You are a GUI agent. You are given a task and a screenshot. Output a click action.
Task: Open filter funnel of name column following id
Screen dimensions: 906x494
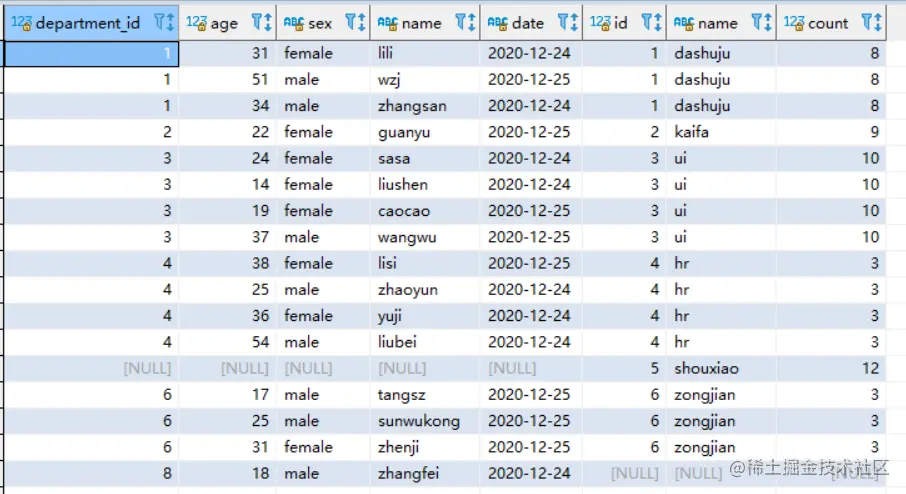757,23
